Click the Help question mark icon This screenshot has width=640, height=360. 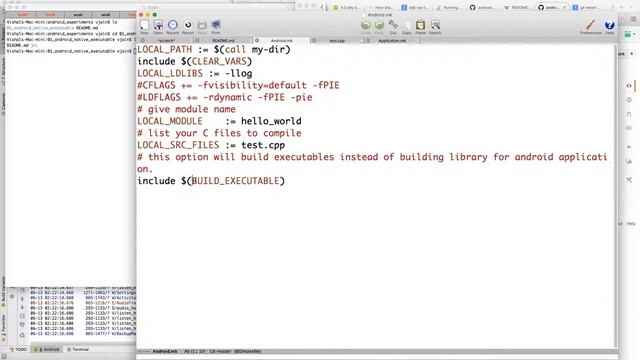tap(609, 27)
